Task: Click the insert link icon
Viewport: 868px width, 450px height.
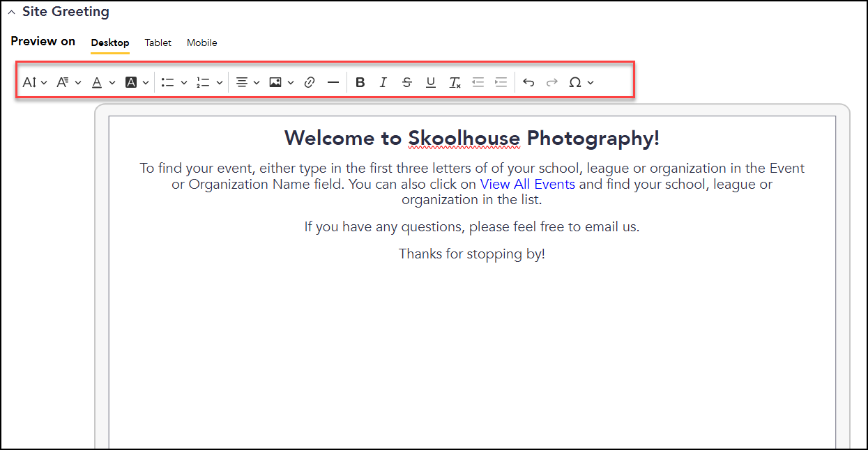Action: tap(310, 82)
